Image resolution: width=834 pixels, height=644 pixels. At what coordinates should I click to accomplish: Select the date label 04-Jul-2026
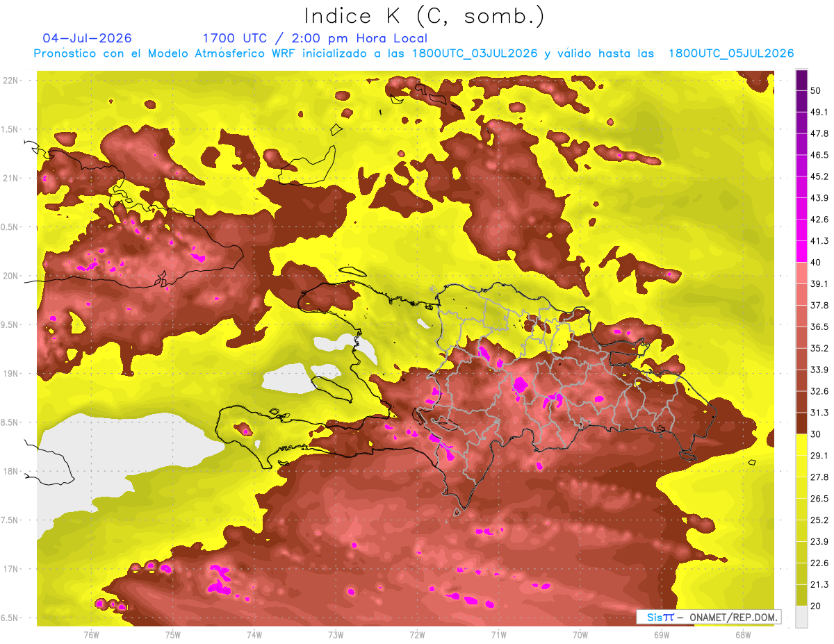tap(88, 38)
